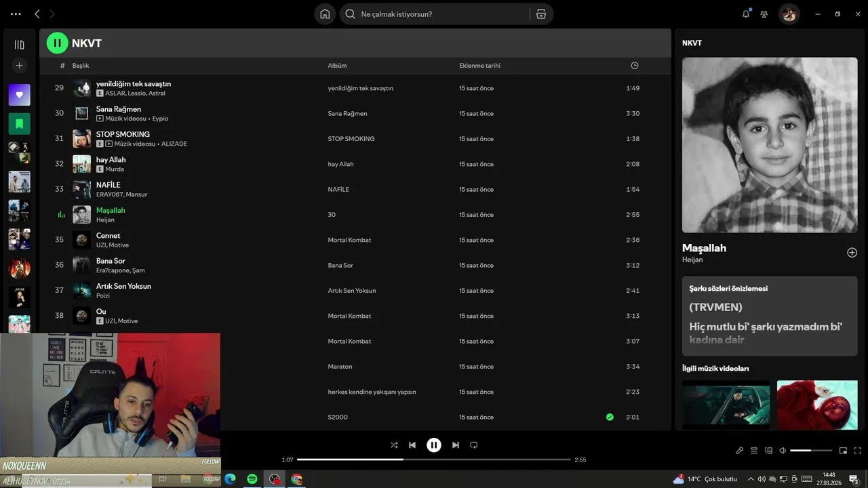
Task: Enter full screen mode
Action: click(858, 451)
